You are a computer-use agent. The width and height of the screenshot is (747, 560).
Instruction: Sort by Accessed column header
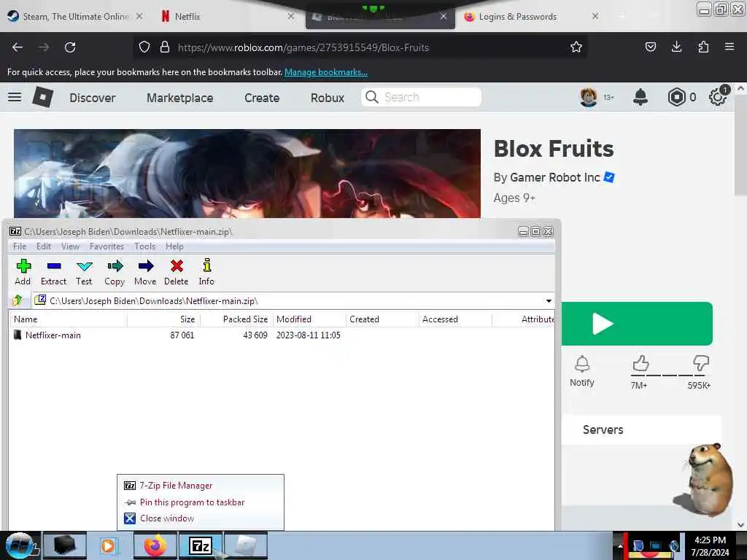(455, 319)
